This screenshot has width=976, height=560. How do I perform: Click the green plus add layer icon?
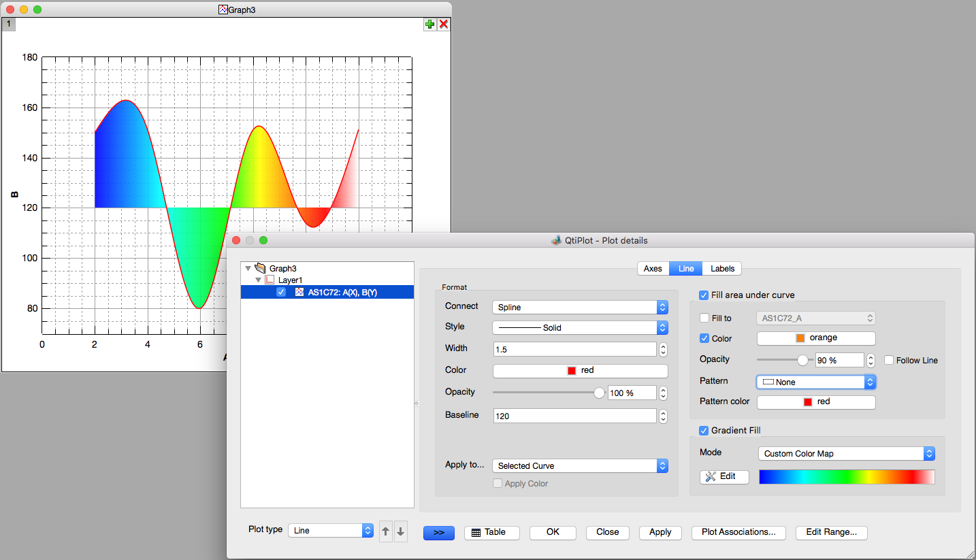point(430,24)
